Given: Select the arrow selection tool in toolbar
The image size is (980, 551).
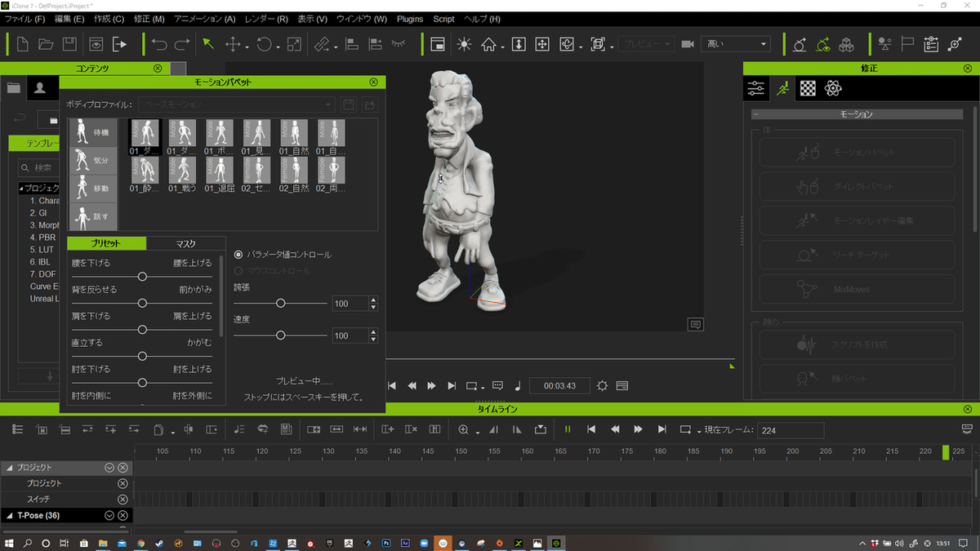Looking at the screenshot, I should (208, 44).
